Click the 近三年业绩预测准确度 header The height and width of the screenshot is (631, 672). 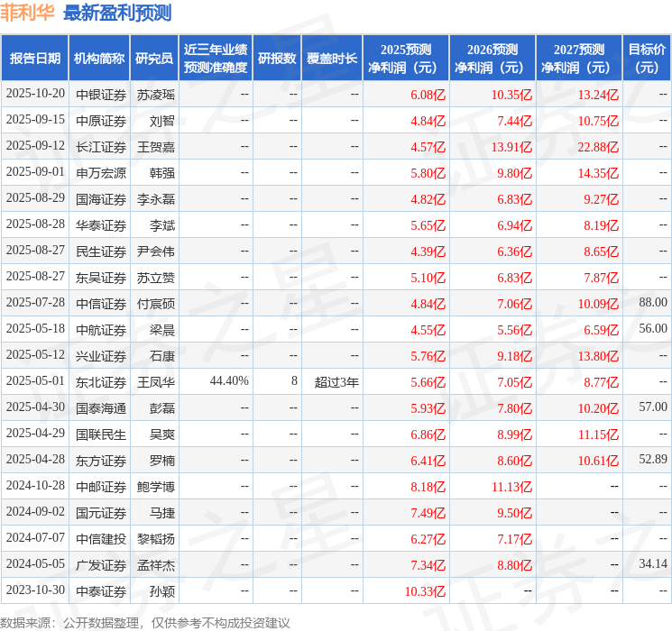[216, 59]
